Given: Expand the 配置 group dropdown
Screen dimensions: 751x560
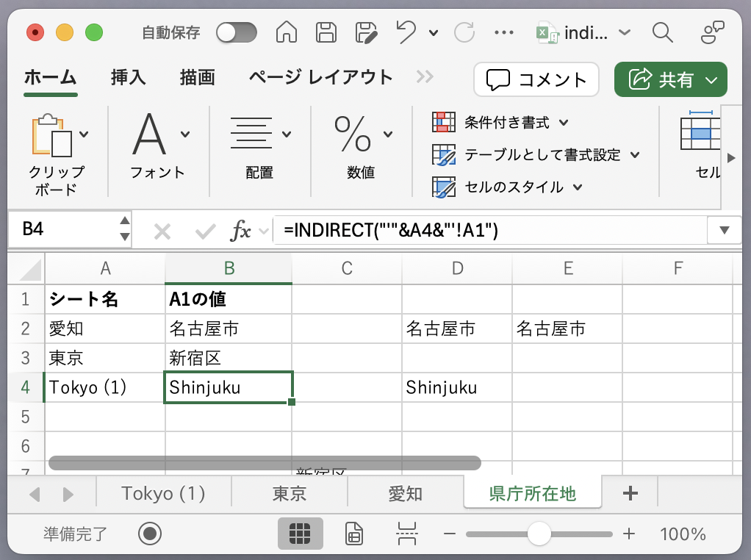Looking at the screenshot, I should point(287,134).
